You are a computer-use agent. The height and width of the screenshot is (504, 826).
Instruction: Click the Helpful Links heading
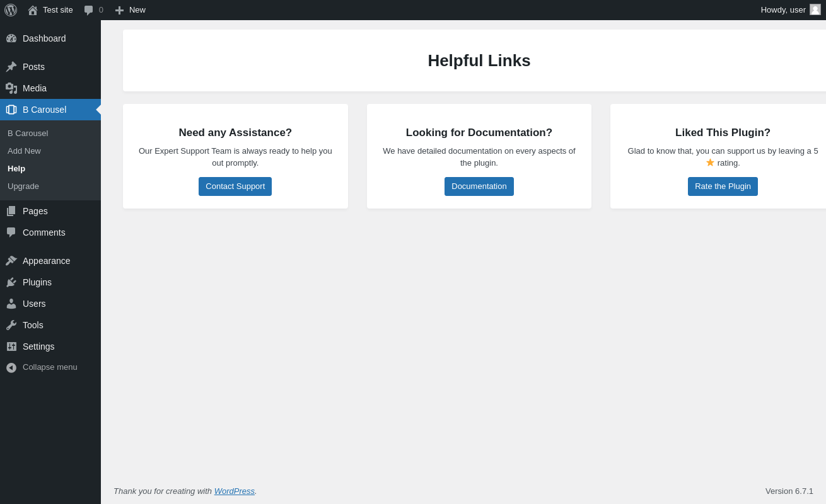pyautogui.click(x=479, y=60)
